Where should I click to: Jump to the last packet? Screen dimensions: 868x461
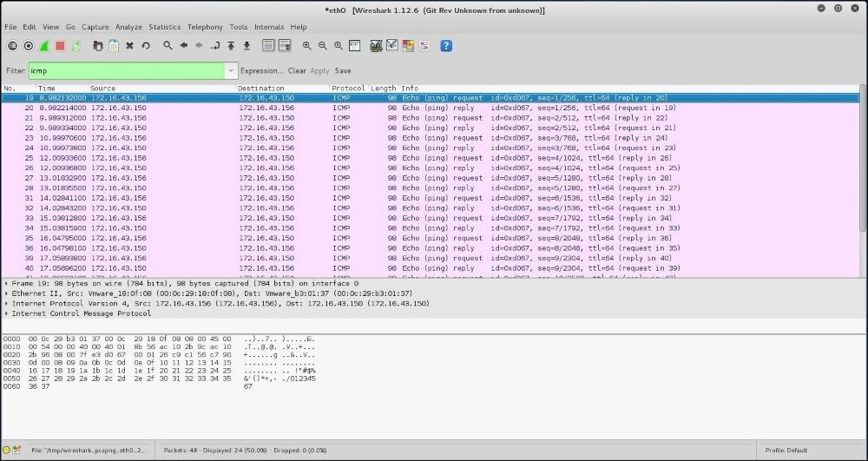click(247, 46)
